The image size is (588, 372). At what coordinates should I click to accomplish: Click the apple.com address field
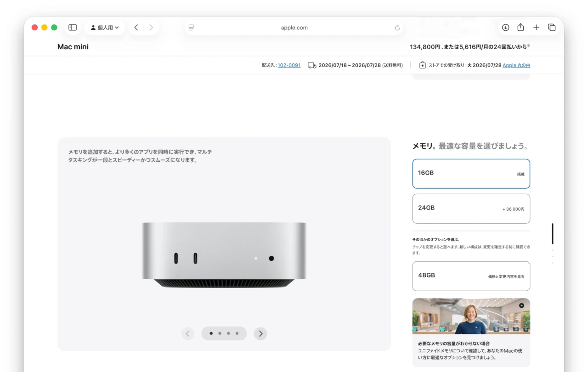(294, 28)
